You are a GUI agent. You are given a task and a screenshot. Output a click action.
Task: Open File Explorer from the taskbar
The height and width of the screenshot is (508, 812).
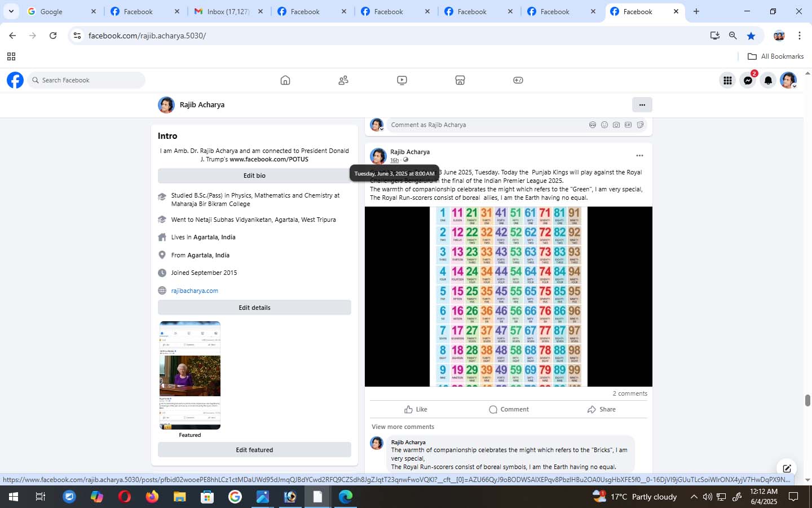coord(179,497)
